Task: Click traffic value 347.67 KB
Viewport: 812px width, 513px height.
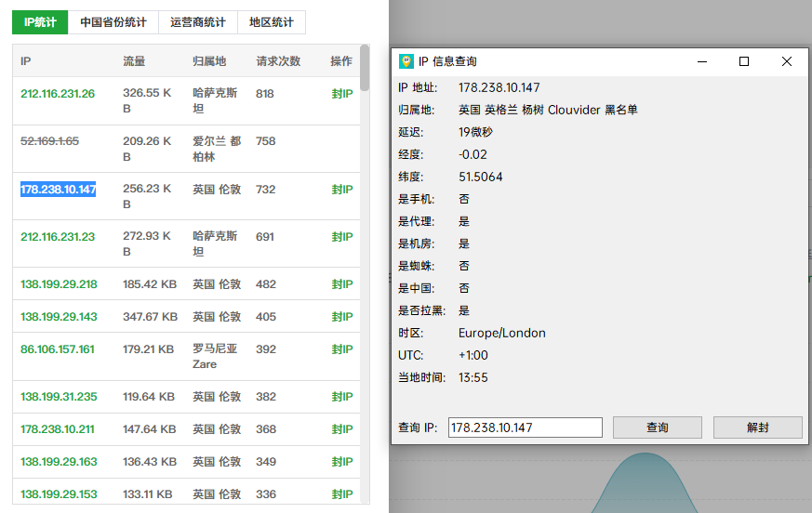Action: (x=150, y=317)
